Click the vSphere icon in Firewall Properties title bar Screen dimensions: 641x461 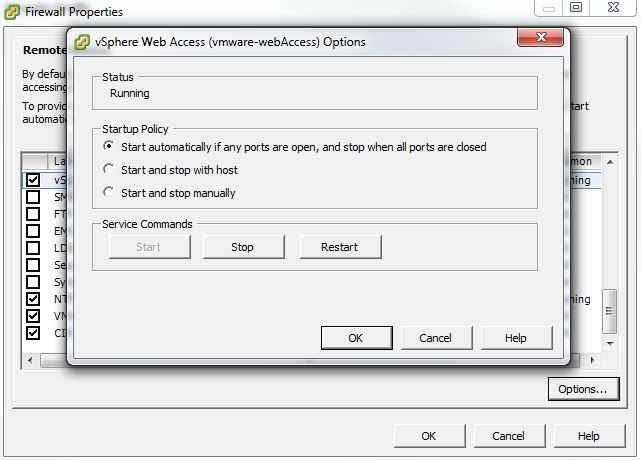coord(12,12)
